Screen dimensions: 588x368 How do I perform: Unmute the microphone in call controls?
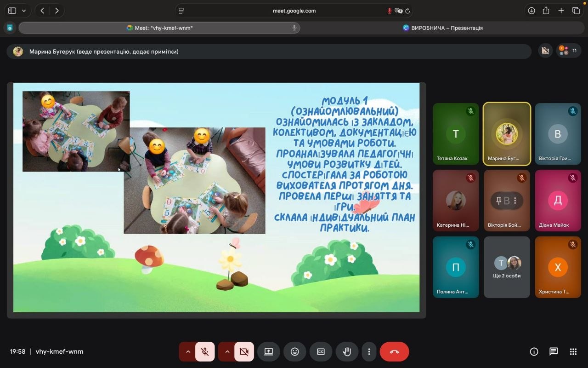pyautogui.click(x=205, y=352)
